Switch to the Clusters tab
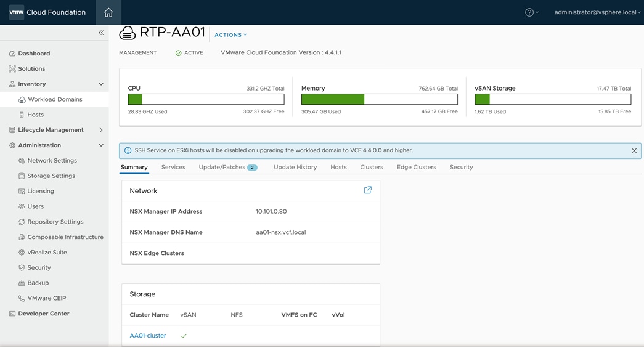 (372, 167)
